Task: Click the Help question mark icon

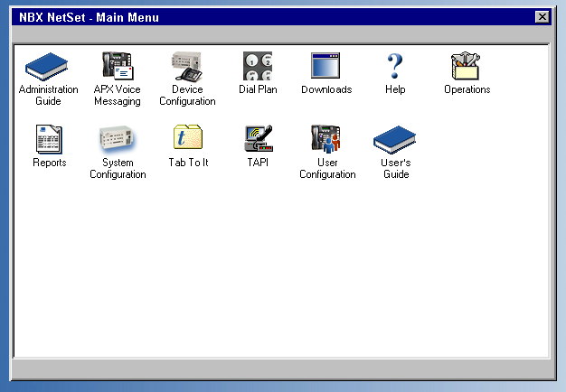Action: tap(395, 66)
